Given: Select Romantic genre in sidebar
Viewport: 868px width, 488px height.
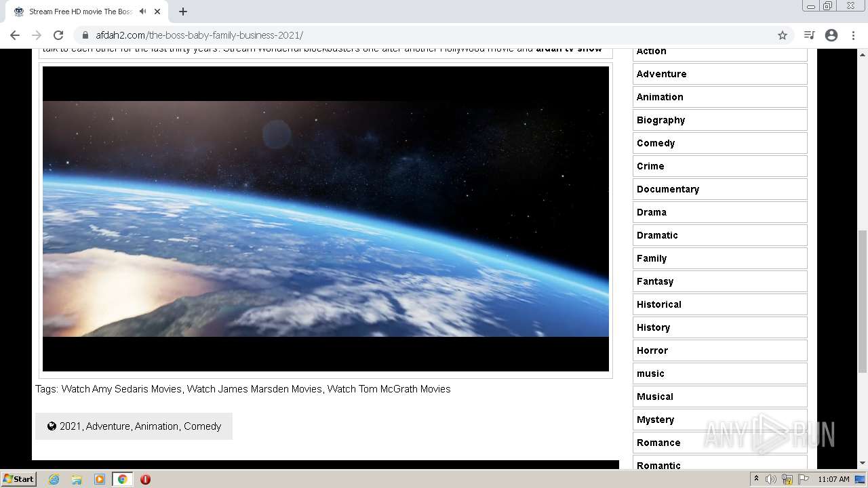Looking at the screenshot, I should tap(719, 463).
